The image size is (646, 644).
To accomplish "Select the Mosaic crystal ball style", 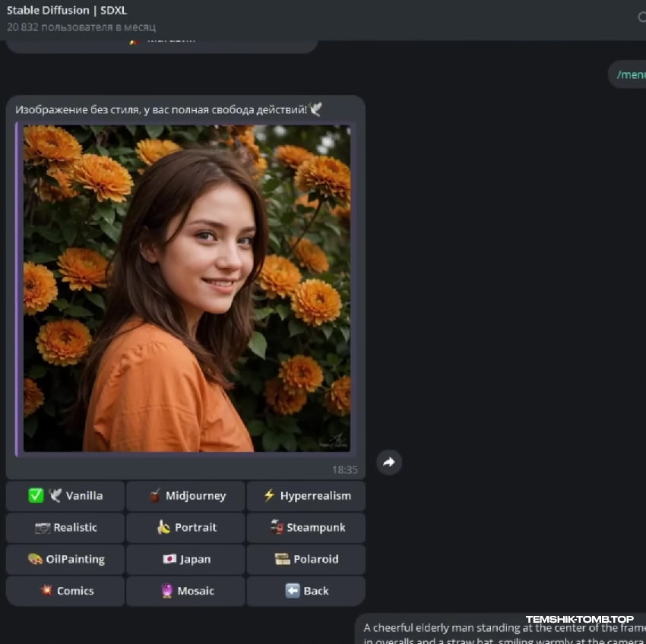I will pyautogui.click(x=185, y=592).
